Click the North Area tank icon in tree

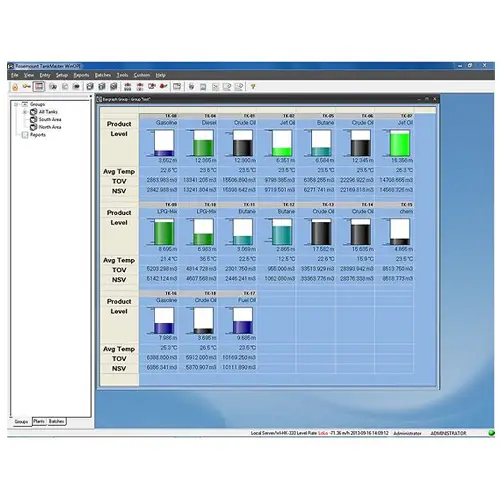coord(33,127)
